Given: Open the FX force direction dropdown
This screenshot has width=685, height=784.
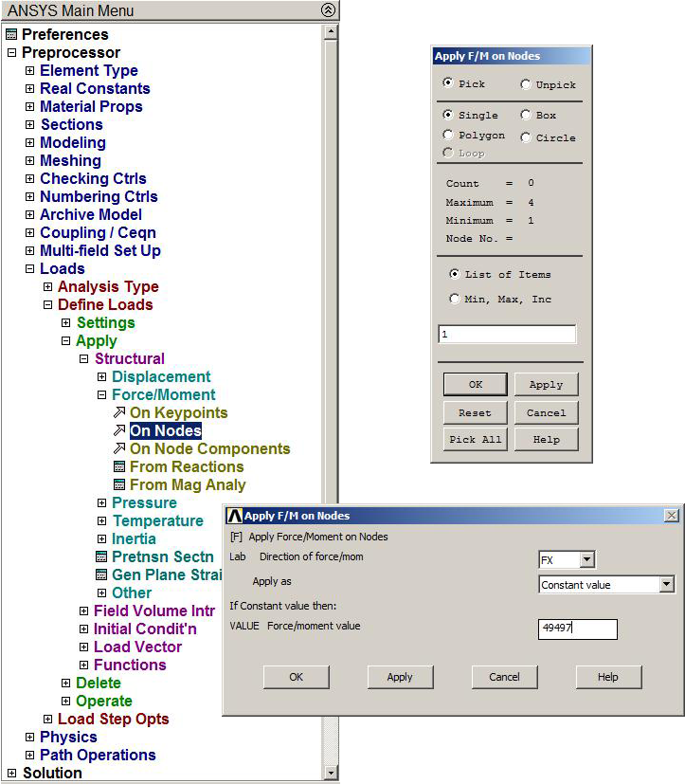Looking at the screenshot, I should 587,560.
